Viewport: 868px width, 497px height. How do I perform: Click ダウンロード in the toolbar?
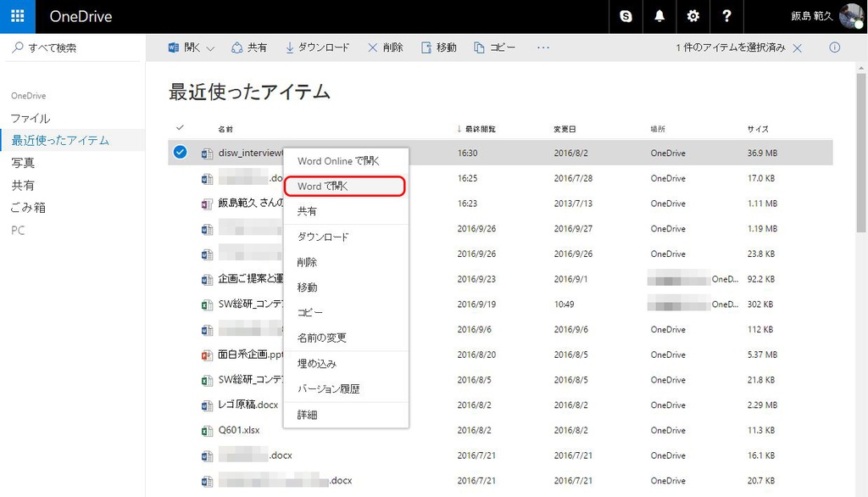[x=318, y=47]
